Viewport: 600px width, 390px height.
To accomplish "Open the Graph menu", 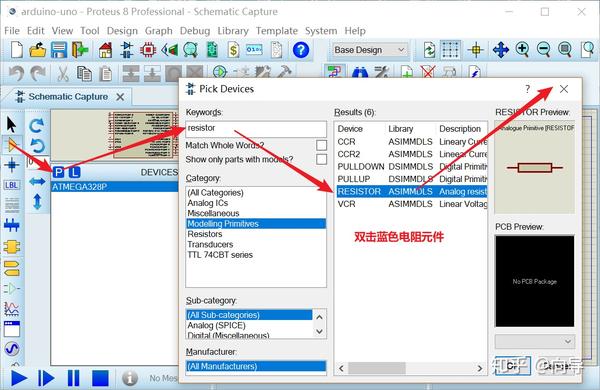I will (x=158, y=31).
